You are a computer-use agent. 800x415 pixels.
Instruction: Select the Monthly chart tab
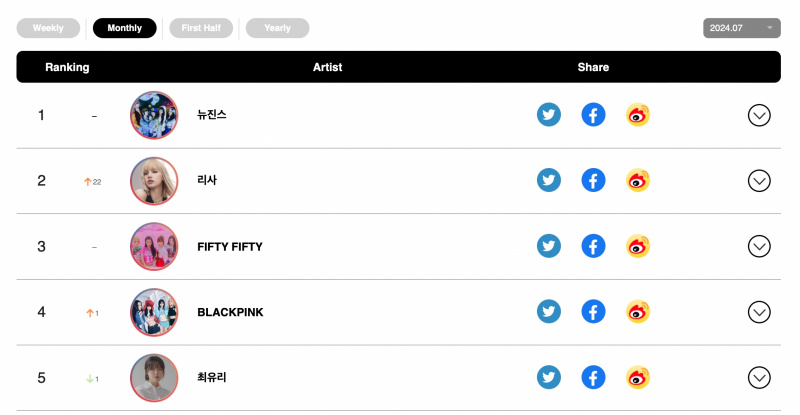tap(124, 28)
